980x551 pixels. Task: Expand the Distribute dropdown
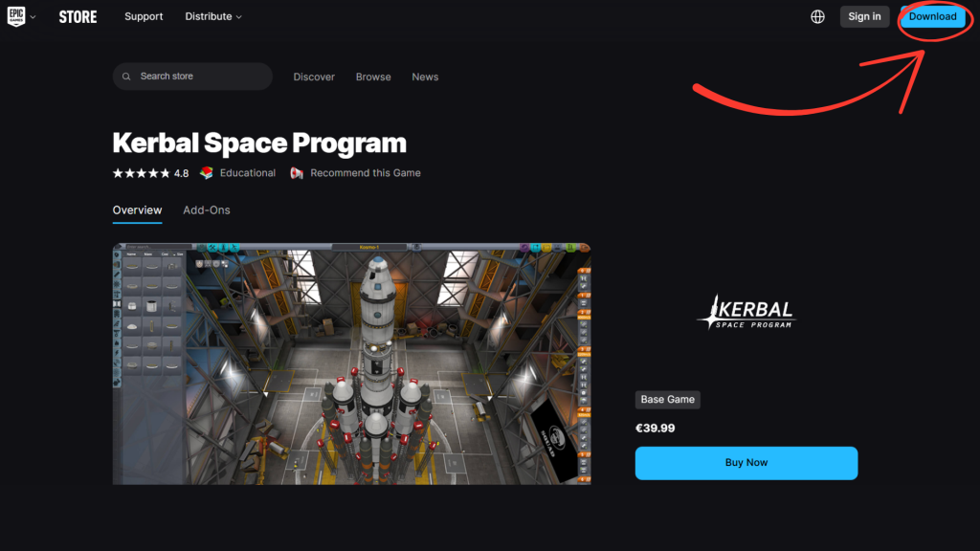(213, 16)
